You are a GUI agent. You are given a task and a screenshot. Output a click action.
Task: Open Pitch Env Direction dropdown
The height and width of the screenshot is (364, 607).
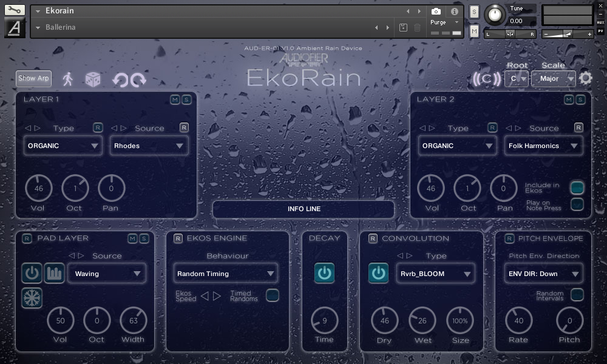click(543, 274)
